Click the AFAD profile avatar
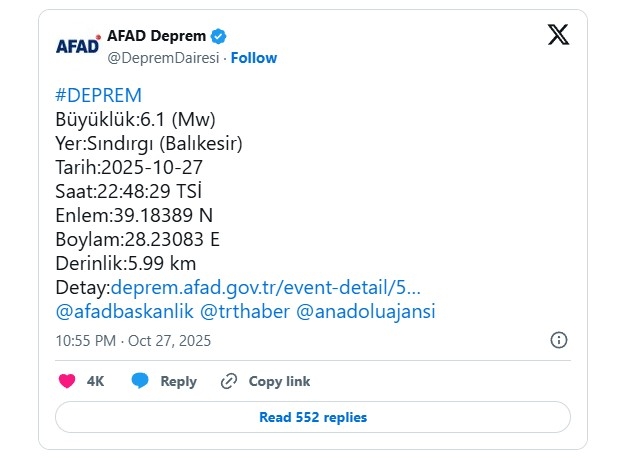Screen dimensions: 623x463 coord(77,46)
